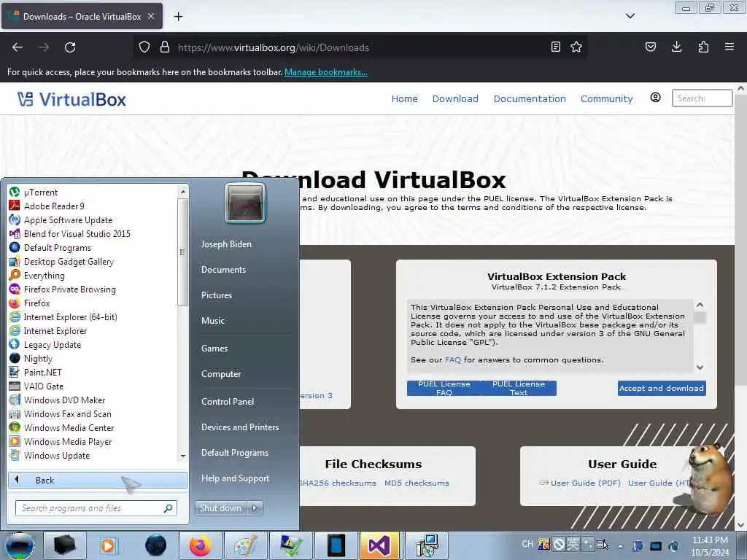The height and width of the screenshot is (560, 747).
Task: Go to Home in site navigation
Action: click(404, 98)
